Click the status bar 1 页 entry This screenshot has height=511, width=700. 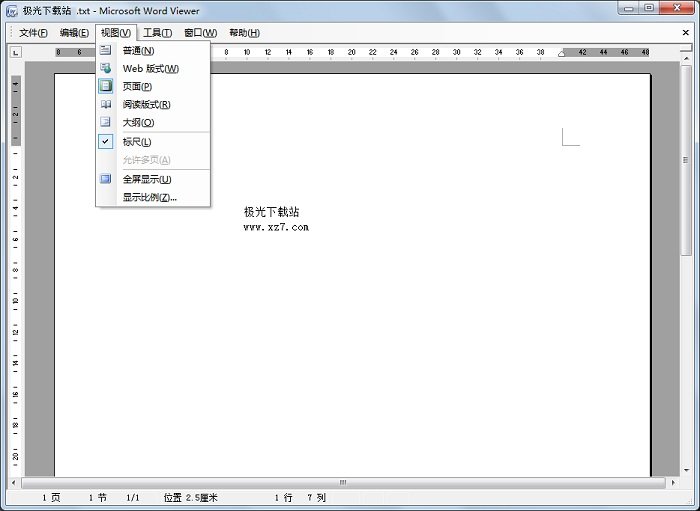(51, 498)
